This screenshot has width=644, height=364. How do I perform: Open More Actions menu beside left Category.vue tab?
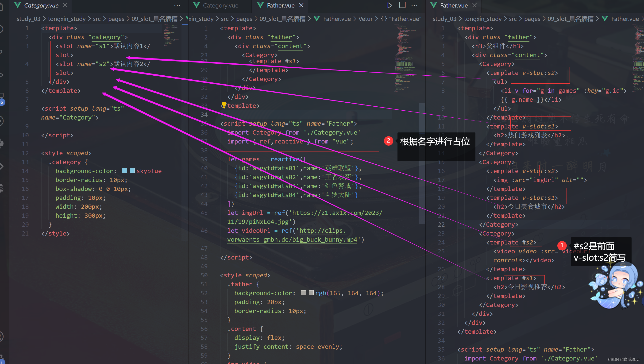click(x=177, y=5)
